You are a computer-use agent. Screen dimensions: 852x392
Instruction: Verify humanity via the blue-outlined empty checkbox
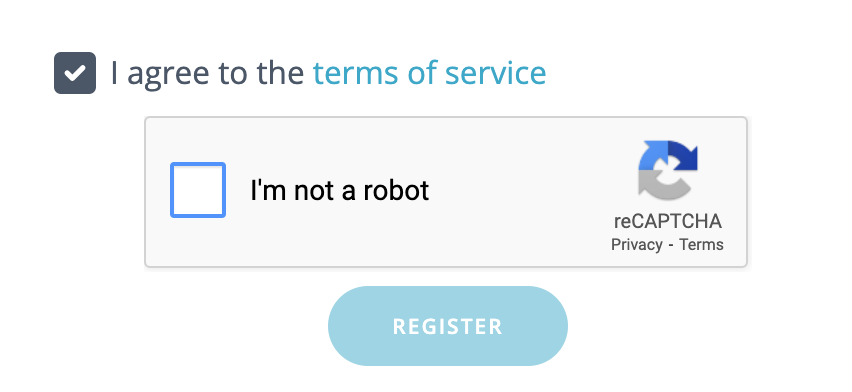[198, 190]
